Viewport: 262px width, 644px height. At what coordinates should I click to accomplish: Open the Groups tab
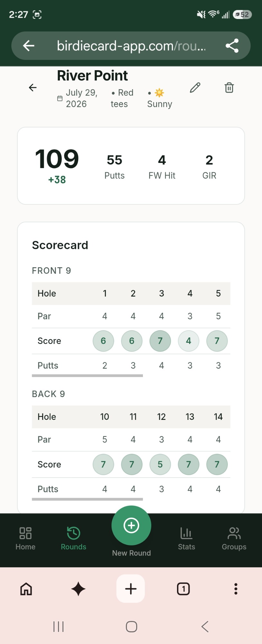234,538
